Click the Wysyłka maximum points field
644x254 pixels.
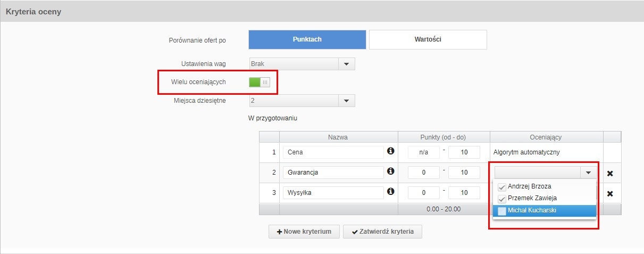coord(464,192)
